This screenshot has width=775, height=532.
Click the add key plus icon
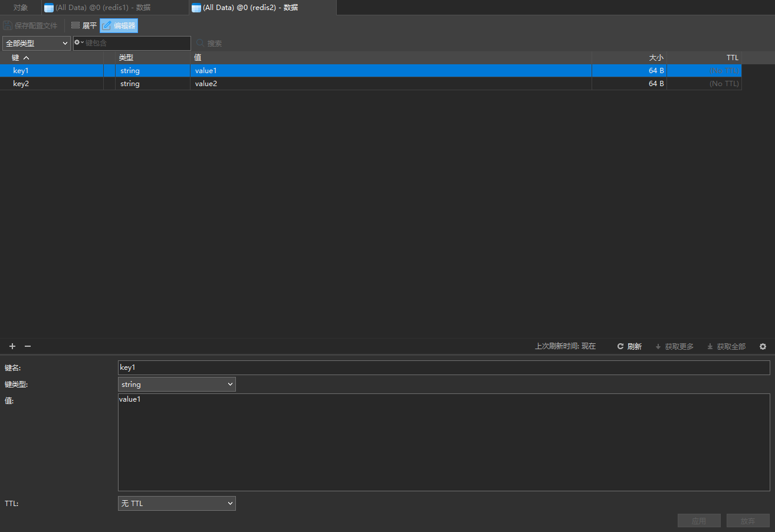coord(12,346)
